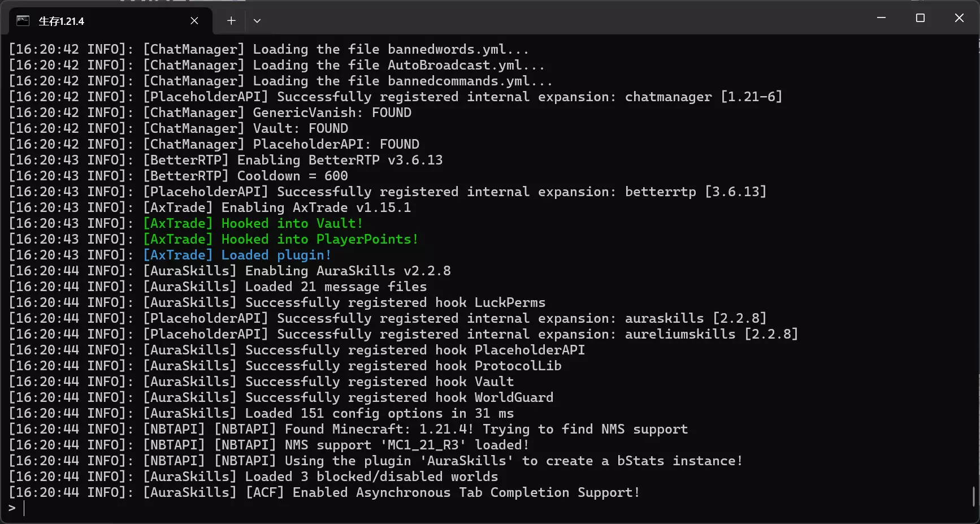This screenshot has width=980, height=524.
Task: Click the vertical scrollbar thumb at right edge
Action: click(974, 496)
